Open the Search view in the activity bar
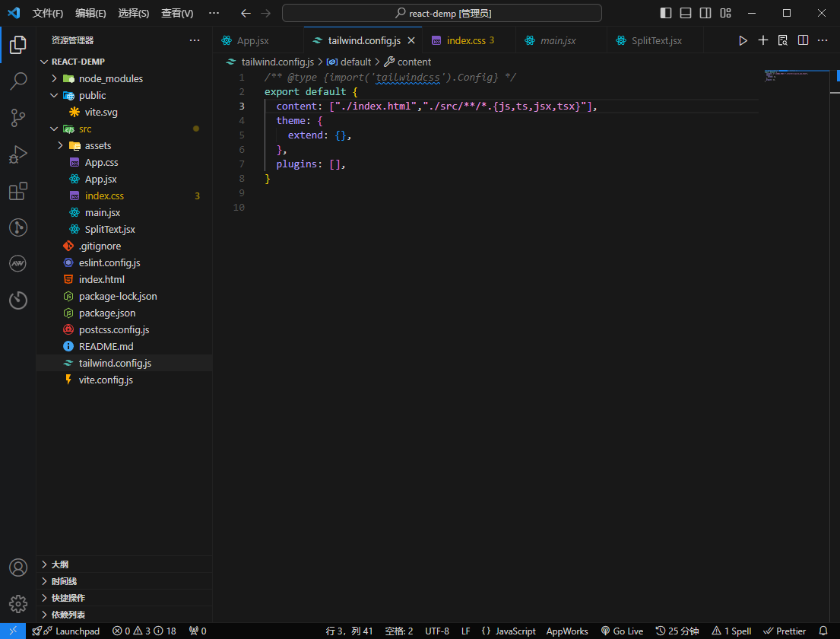 [x=18, y=81]
